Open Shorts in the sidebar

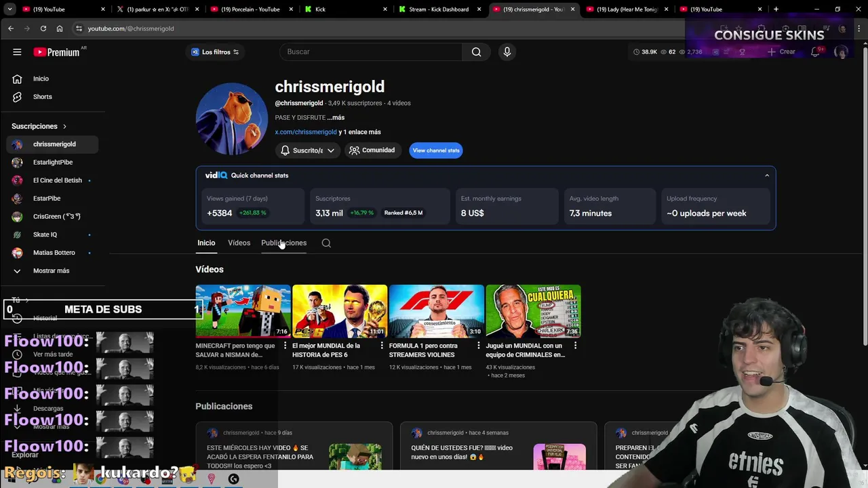[x=42, y=97]
